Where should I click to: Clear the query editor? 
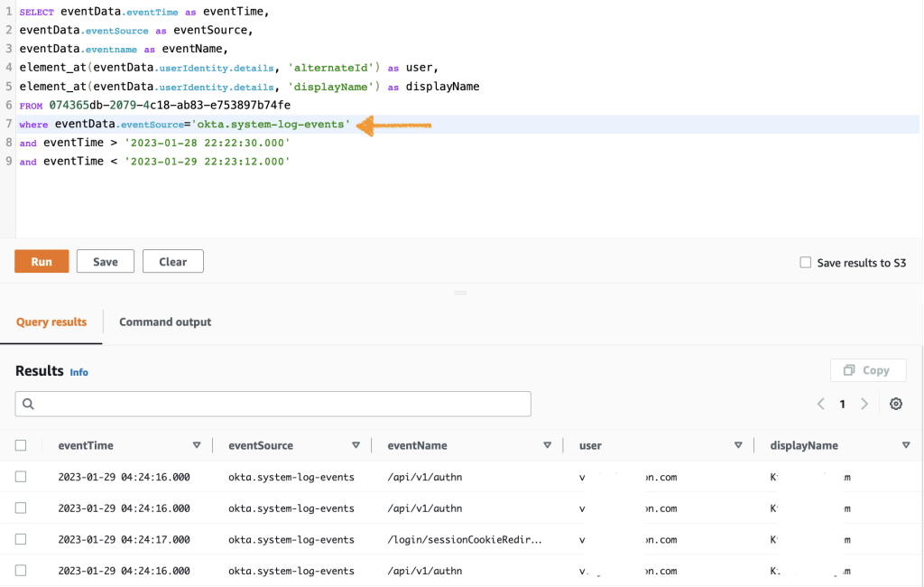coord(172,261)
